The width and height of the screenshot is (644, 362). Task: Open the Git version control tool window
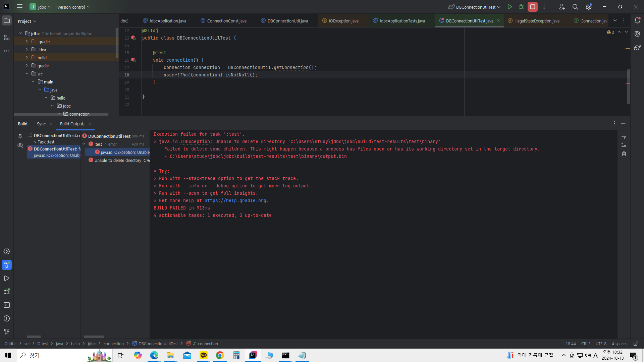[x=7, y=332]
